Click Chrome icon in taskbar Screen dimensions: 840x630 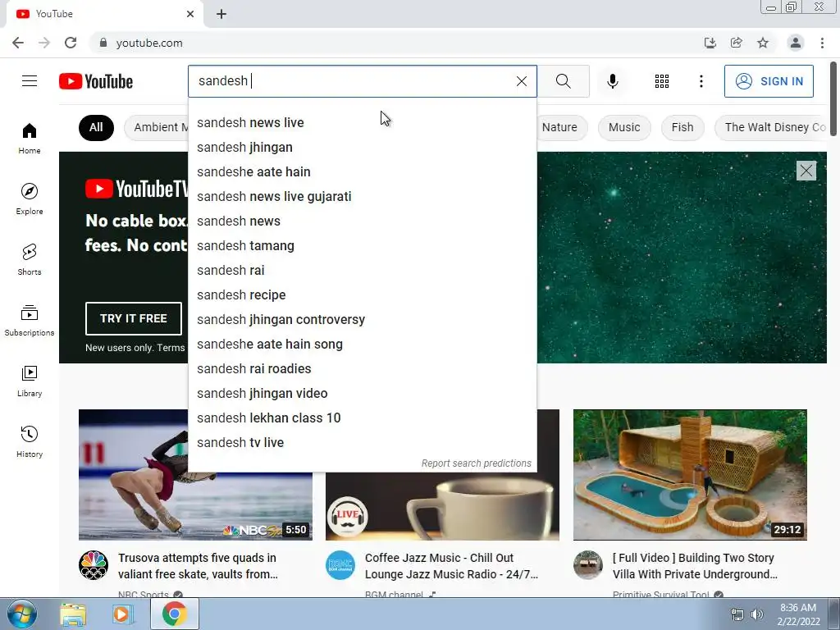[174, 614]
